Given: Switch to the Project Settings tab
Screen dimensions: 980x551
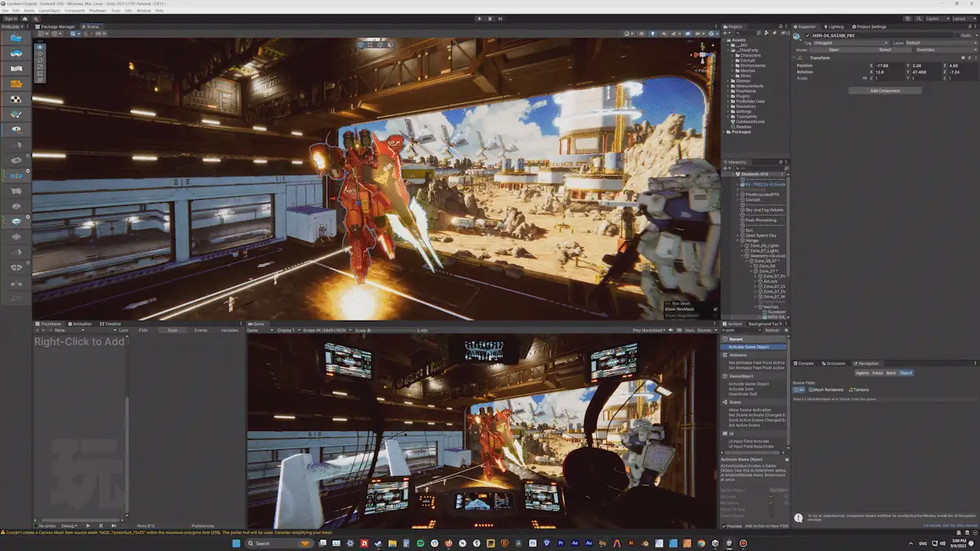Looking at the screenshot, I should click(x=868, y=27).
